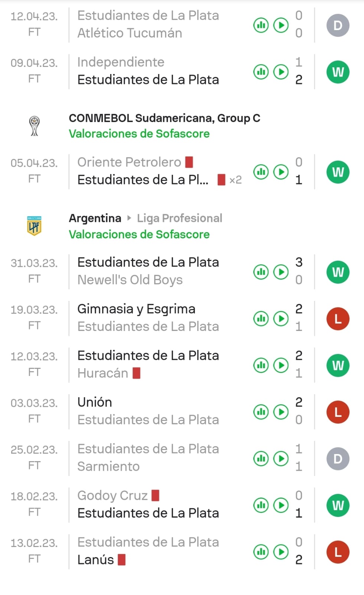Click the CONMEBOL Sudamericana trophy icon
Image resolution: width=364 pixels, height=595 pixels.
click(34, 126)
